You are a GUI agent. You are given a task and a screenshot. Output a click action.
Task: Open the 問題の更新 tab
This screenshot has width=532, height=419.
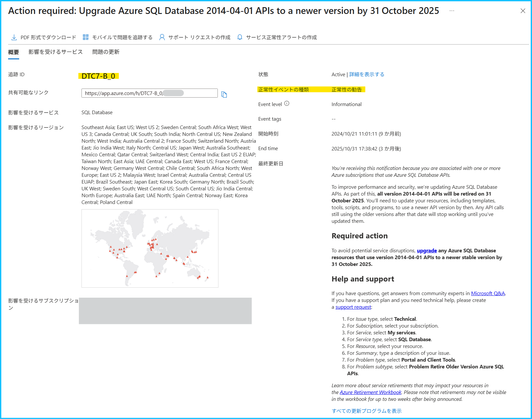tap(106, 52)
